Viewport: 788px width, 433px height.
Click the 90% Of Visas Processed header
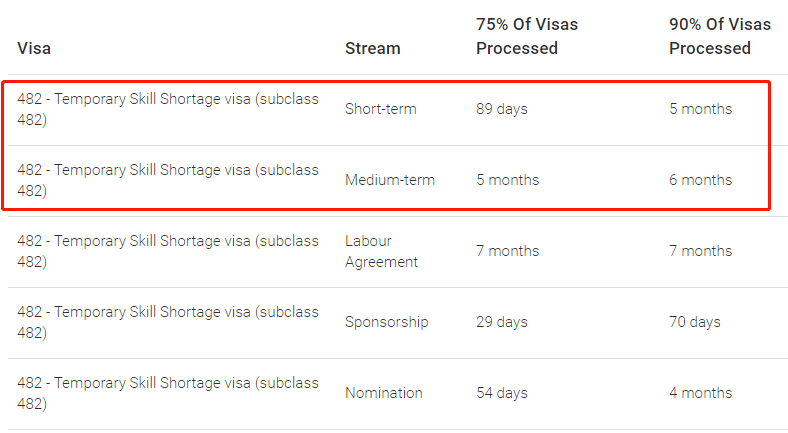(x=720, y=36)
